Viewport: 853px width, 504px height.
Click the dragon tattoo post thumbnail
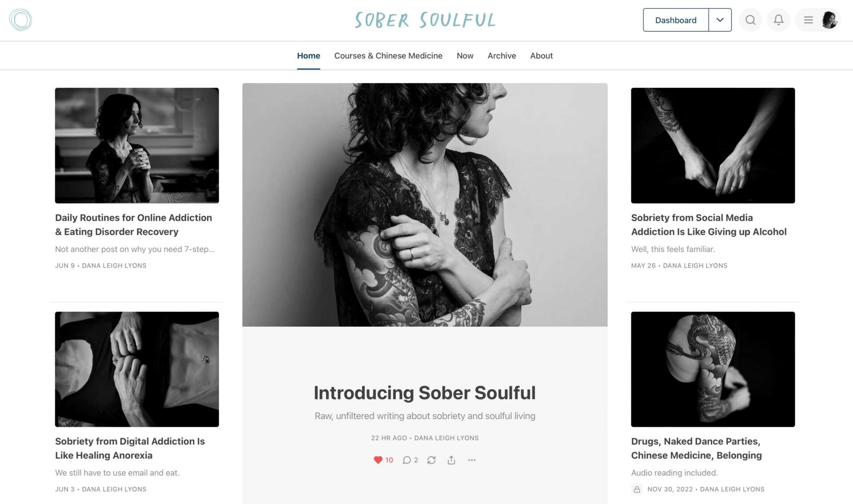[713, 369]
